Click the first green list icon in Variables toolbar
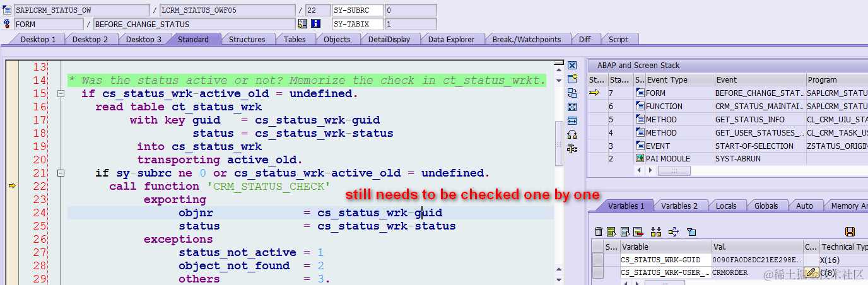The image size is (868, 285). 611,232
